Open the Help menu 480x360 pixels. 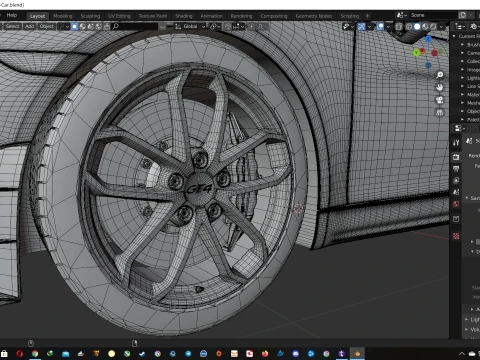point(12,15)
